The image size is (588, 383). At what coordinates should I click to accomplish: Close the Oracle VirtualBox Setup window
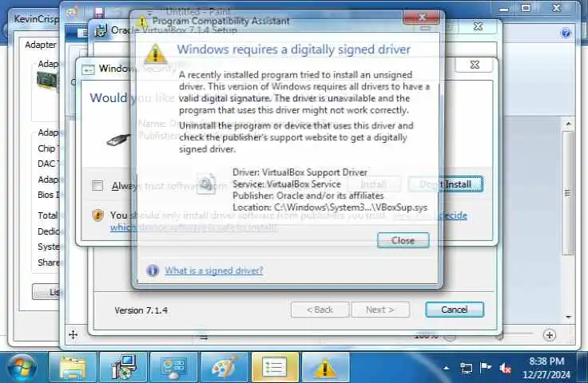click(478, 26)
